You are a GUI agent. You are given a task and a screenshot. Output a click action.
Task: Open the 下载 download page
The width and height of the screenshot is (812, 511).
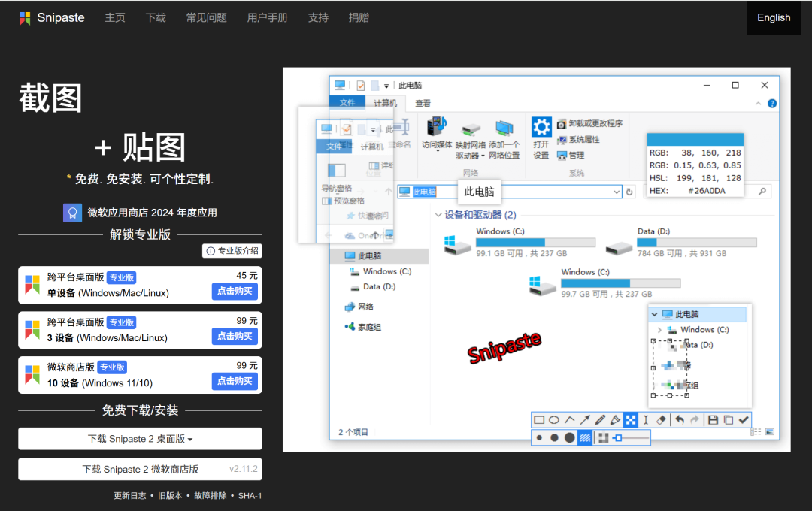click(x=156, y=17)
